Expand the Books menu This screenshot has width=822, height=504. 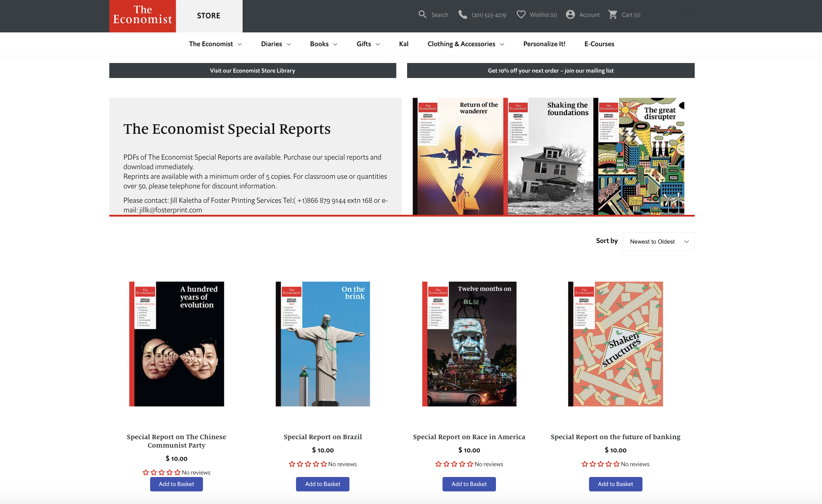coord(324,44)
